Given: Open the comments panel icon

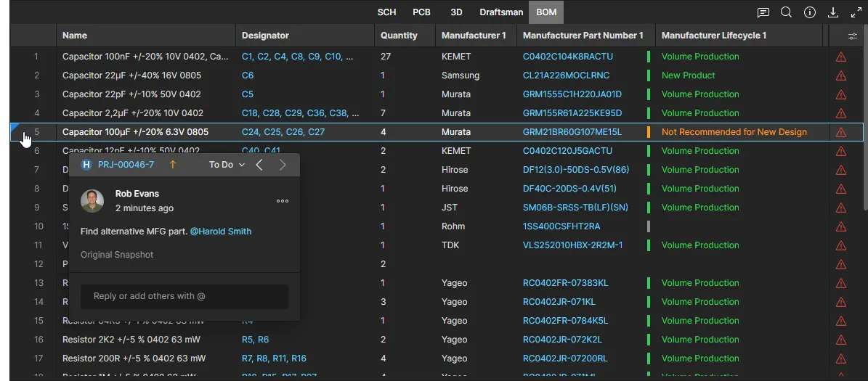Looking at the screenshot, I should coord(763,12).
